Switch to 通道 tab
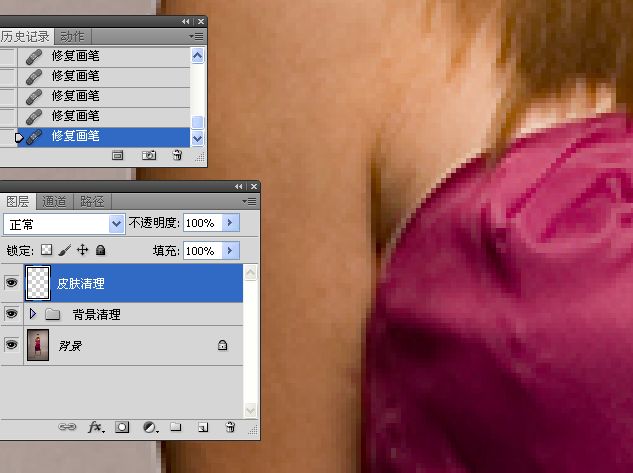The width and height of the screenshot is (633, 473). pyautogui.click(x=54, y=201)
